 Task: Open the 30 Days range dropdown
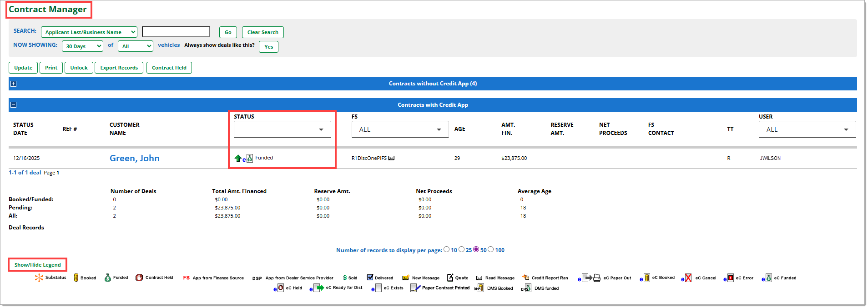pos(82,46)
